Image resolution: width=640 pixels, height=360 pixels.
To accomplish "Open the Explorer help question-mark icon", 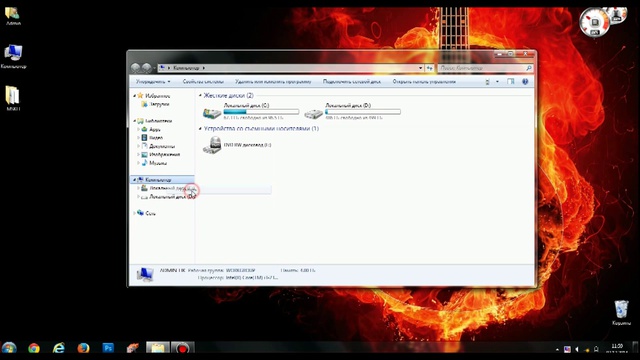I will 525,82.
